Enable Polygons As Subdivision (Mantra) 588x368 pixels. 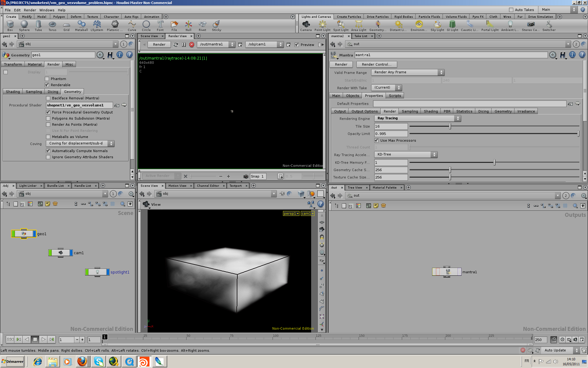pyautogui.click(x=48, y=118)
